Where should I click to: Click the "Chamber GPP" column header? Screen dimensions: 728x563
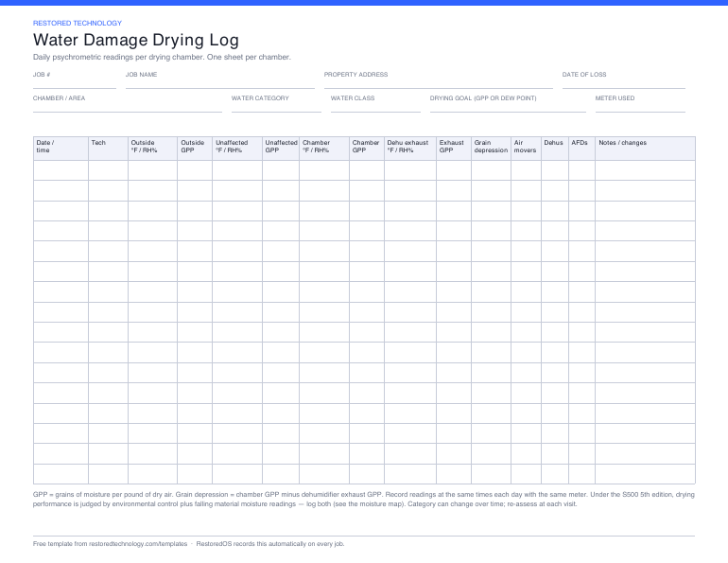[367, 149]
